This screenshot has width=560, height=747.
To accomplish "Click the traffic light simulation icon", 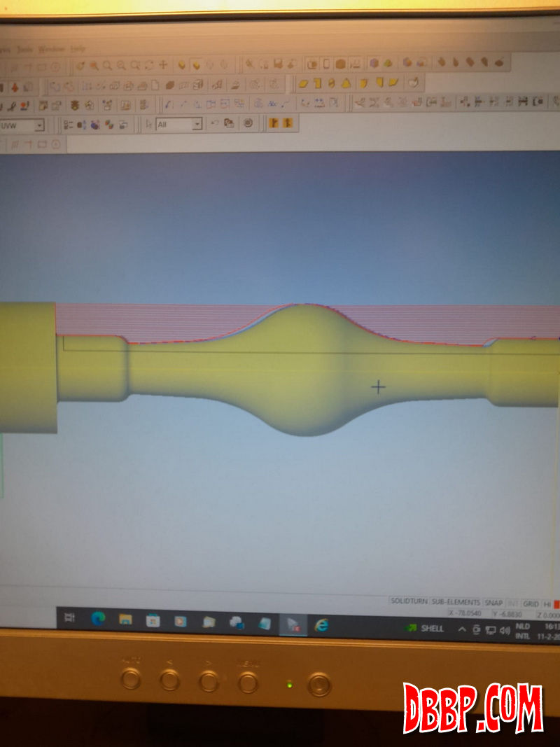I will (x=76, y=106).
